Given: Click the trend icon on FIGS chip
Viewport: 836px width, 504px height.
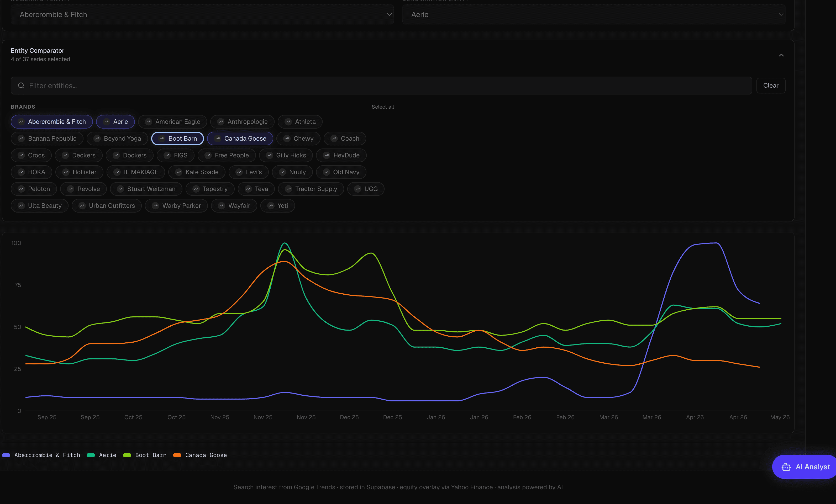Looking at the screenshot, I should [167, 155].
